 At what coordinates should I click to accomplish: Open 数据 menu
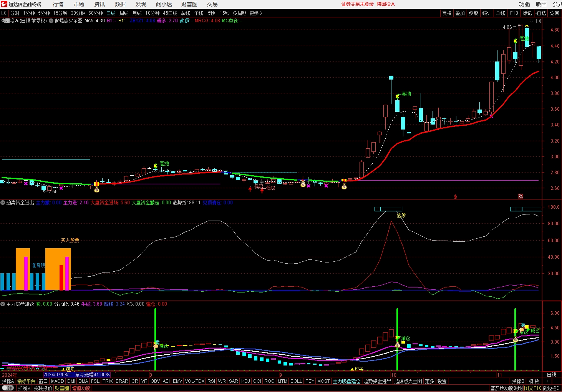[x=120, y=4]
